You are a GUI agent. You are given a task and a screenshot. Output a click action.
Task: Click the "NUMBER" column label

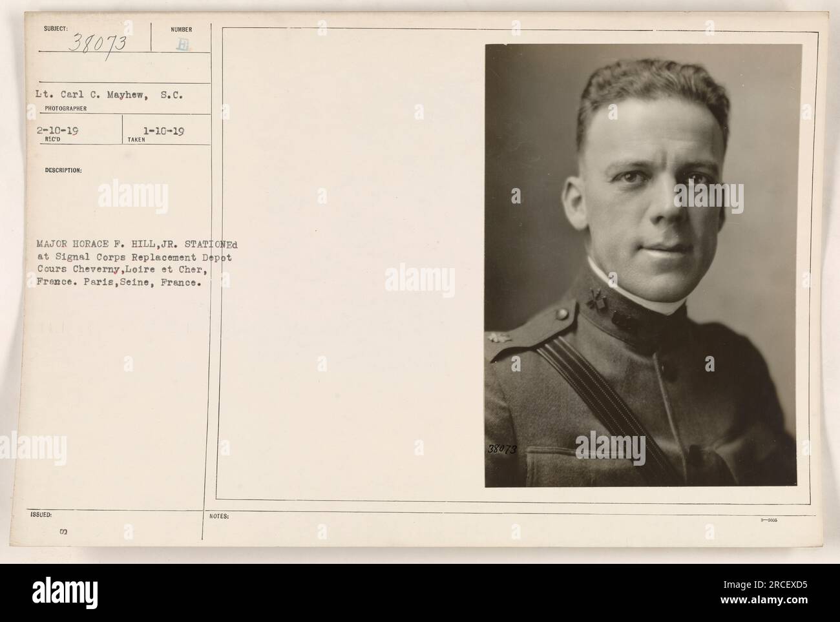point(182,29)
